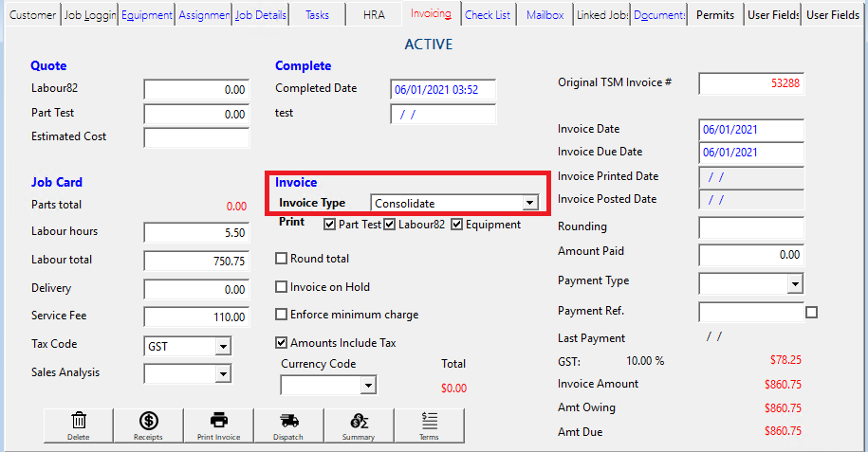Open the Currency Code dropdown
Image resolution: width=868 pixels, height=452 pixels.
(367, 386)
